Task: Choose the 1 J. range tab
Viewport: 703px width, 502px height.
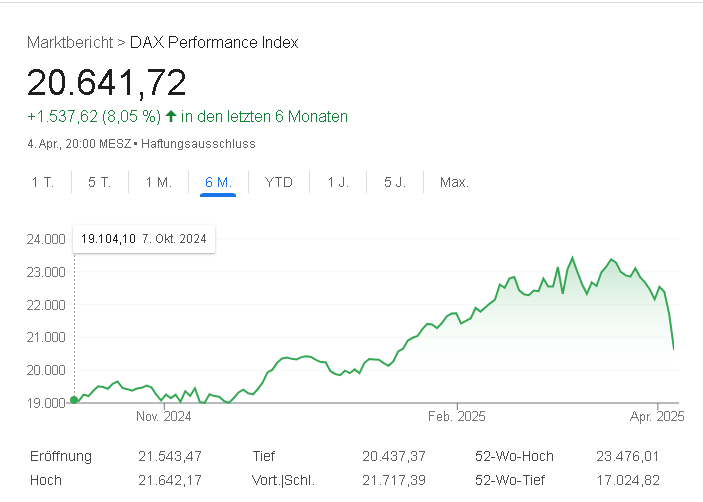Action: tap(338, 182)
